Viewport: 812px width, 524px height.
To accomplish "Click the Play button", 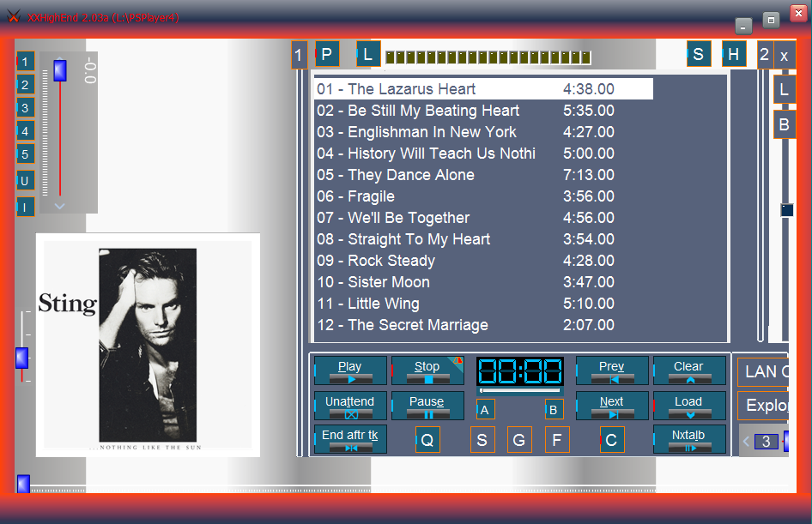I will point(350,370).
